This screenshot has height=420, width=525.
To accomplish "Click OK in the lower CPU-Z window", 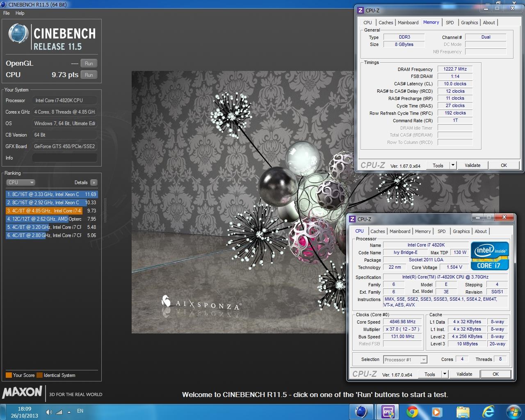I will click(x=496, y=374).
